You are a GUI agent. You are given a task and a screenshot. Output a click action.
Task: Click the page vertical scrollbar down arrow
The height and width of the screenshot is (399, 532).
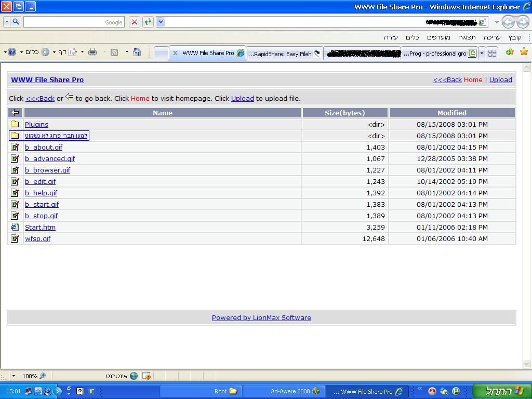click(527, 364)
